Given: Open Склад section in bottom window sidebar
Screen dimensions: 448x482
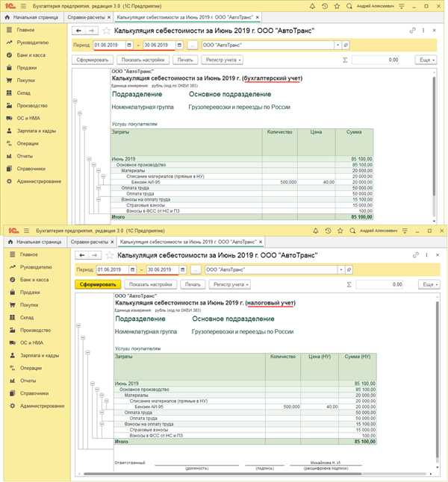Looking at the screenshot, I should tap(22, 318).
